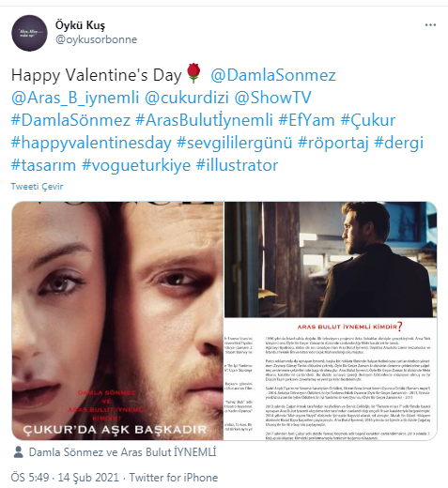Open the @DamlaSonmez mention

click(273, 75)
